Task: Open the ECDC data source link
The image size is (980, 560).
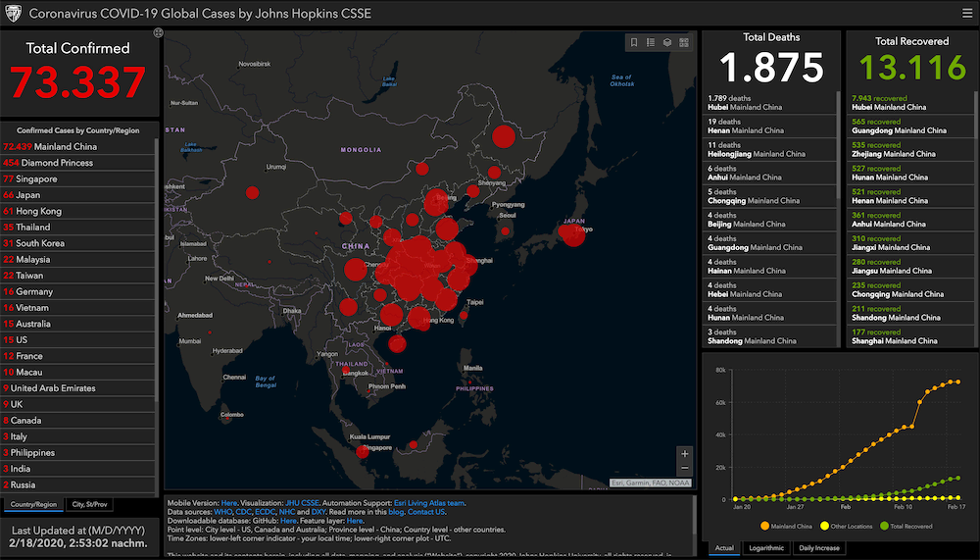Action: click(x=265, y=512)
